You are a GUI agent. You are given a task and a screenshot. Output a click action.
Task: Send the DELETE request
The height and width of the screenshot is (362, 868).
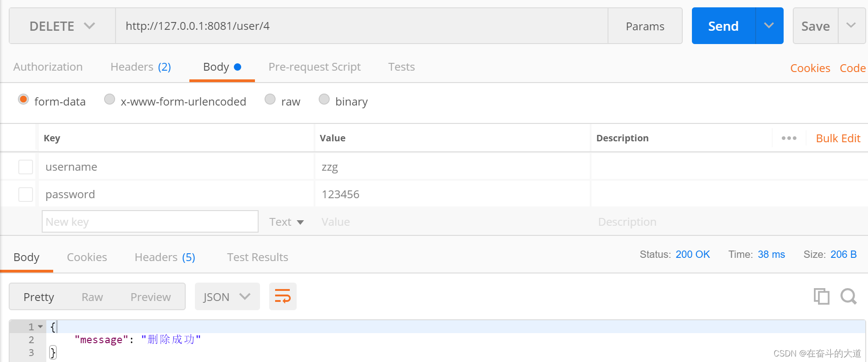tap(723, 26)
